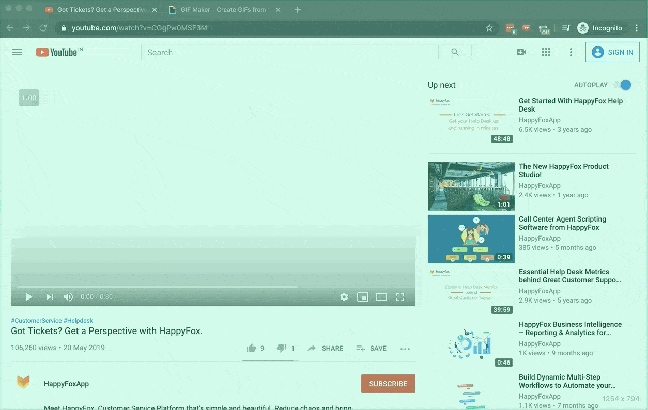
Task: Open player settings gear
Action: (x=344, y=297)
